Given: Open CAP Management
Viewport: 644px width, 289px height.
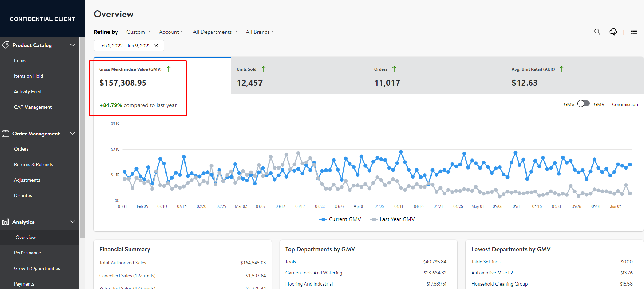Looking at the screenshot, I should [x=33, y=107].
